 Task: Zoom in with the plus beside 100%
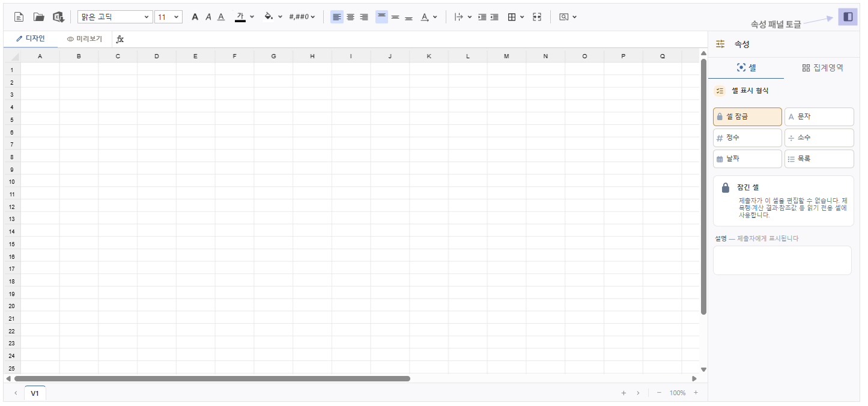point(696,393)
